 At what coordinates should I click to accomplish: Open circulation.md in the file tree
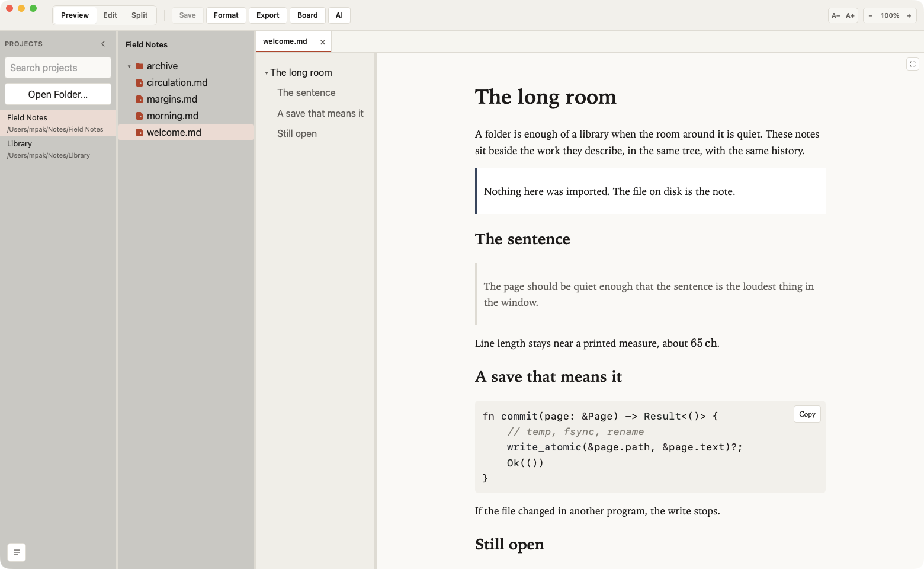(x=186, y=83)
